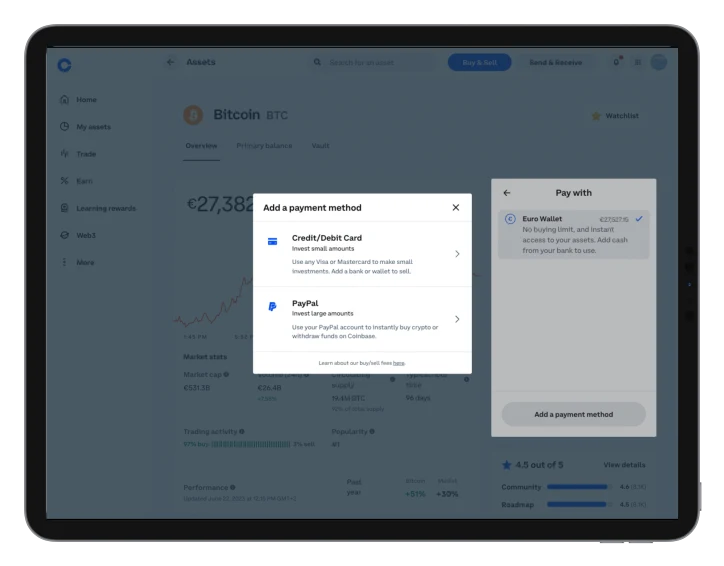
Task: Click the Coinbase logo icon
Action: coord(64,65)
